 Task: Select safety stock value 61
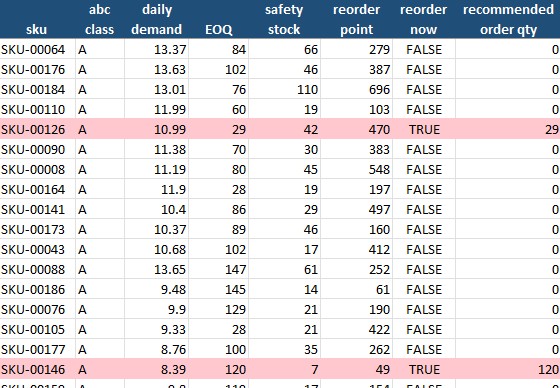284,269
